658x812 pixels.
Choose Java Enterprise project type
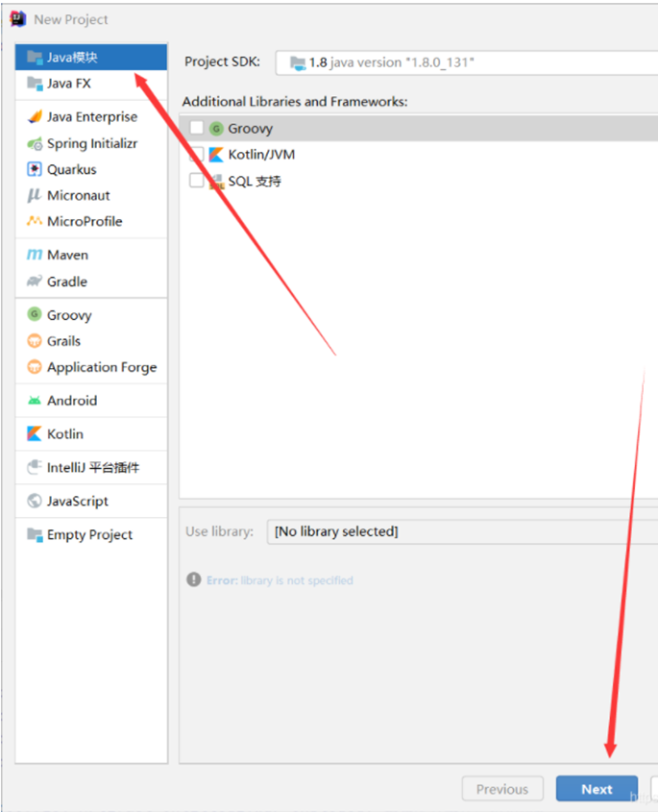click(x=91, y=117)
